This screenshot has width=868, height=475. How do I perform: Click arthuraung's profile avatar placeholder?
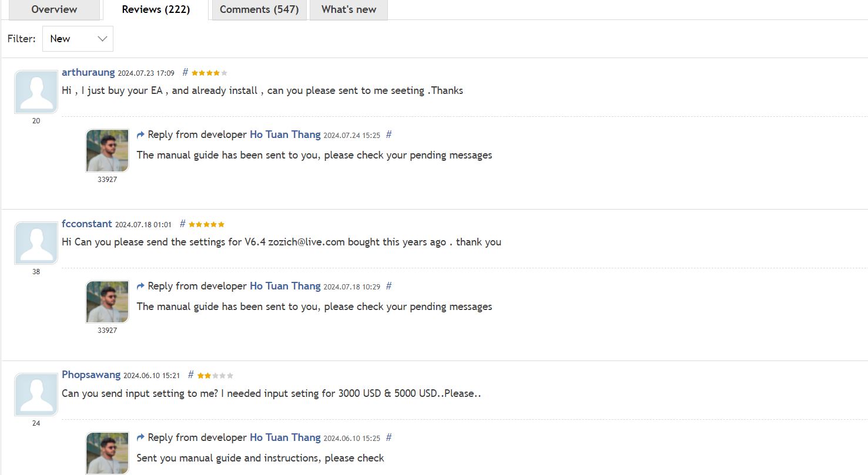coord(36,91)
